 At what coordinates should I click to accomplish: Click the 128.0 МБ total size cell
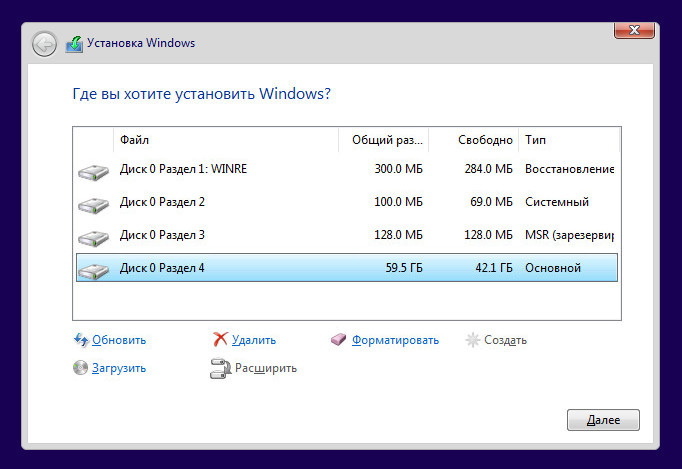398,235
